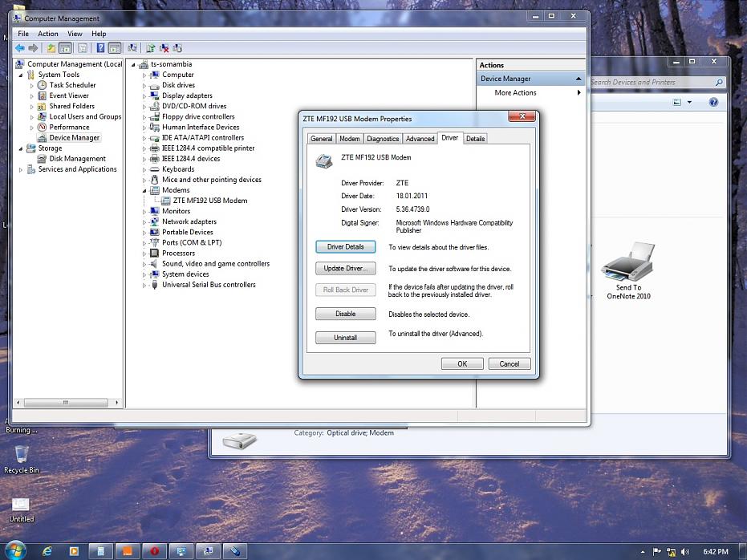747x560 pixels.
Task: Click Scan for hardware changes toolbar icon
Action: (x=132, y=48)
